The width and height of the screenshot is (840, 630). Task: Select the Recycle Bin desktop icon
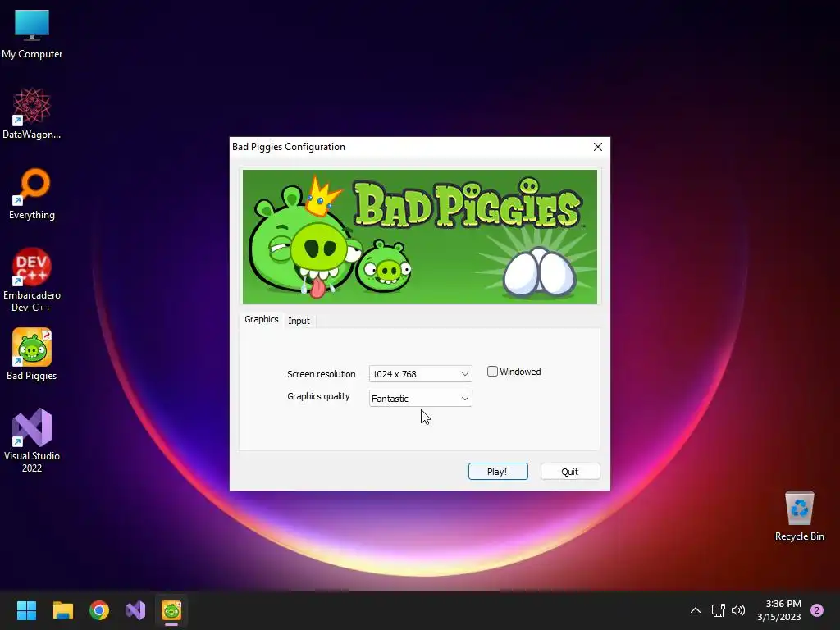[799, 516]
